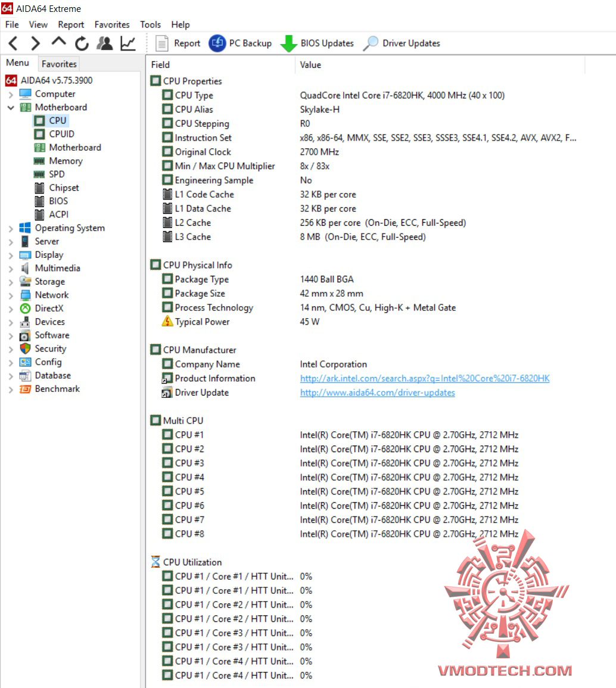The image size is (616, 688).
Task: Expand the Server tree node
Action: 11,242
